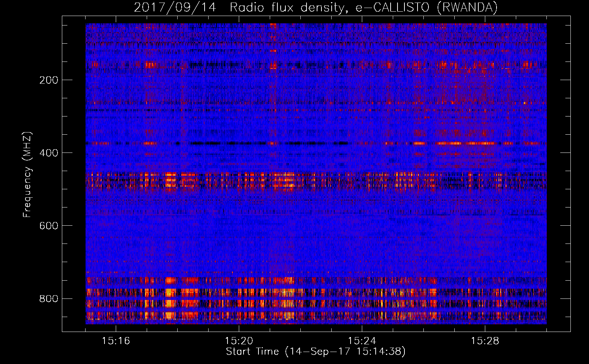Click the 600 frequency tick label
Screen dimensions: 589x364
(x=48, y=226)
